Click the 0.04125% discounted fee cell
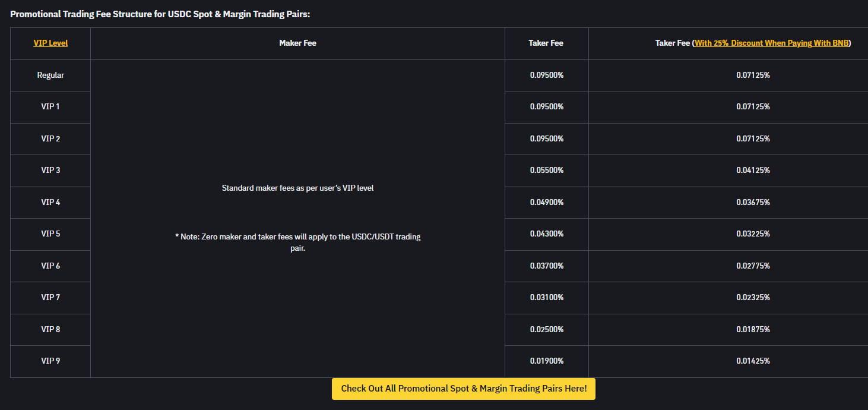This screenshot has height=410, width=868. [753, 170]
